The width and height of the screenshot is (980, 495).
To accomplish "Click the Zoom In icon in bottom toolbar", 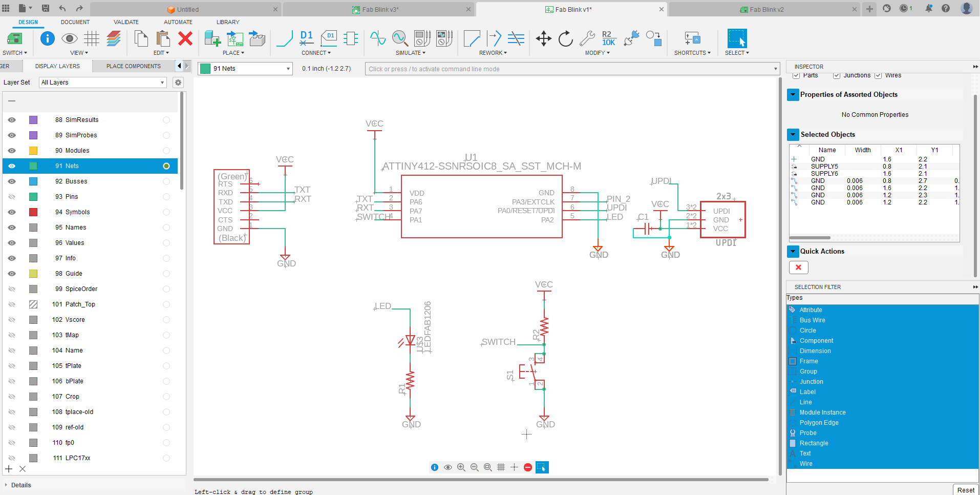I will tap(461, 467).
